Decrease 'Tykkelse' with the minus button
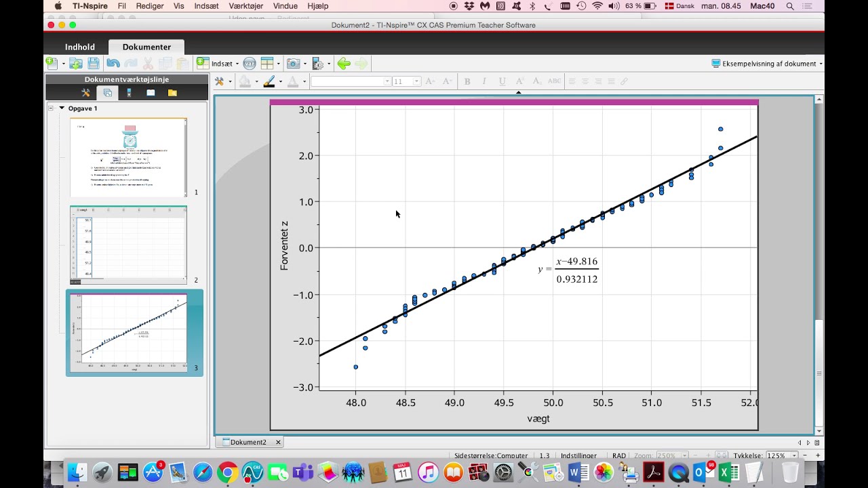The width and height of the screenshot is (868, 488). [806, 455]
